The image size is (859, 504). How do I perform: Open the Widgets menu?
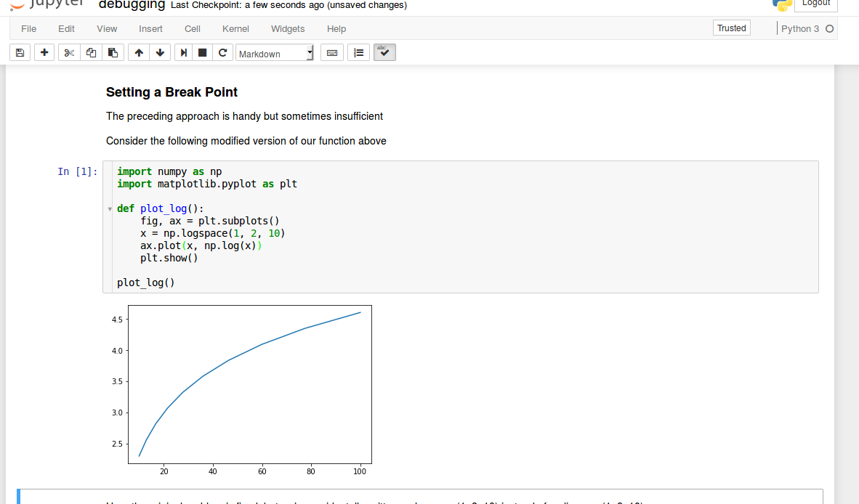(x=288, y=29)
